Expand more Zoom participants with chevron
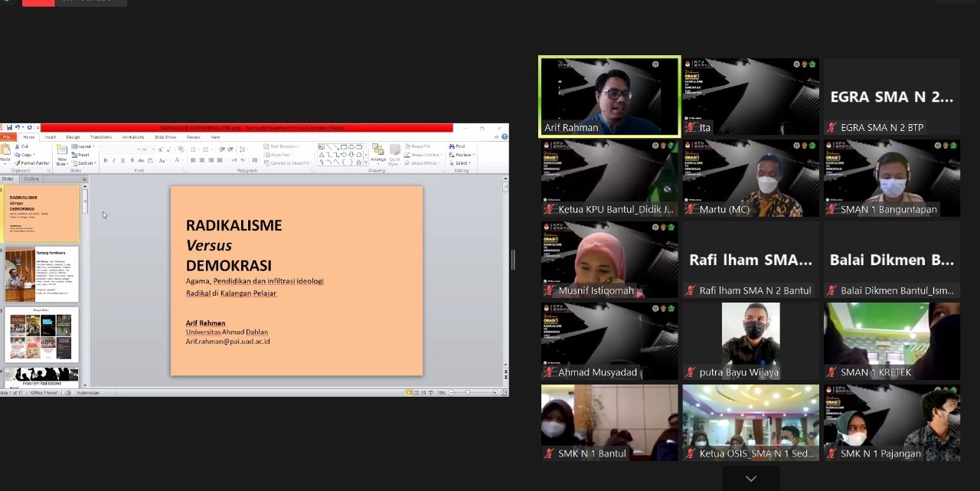This screenshot has width=980, height=491. click(750, 479)
